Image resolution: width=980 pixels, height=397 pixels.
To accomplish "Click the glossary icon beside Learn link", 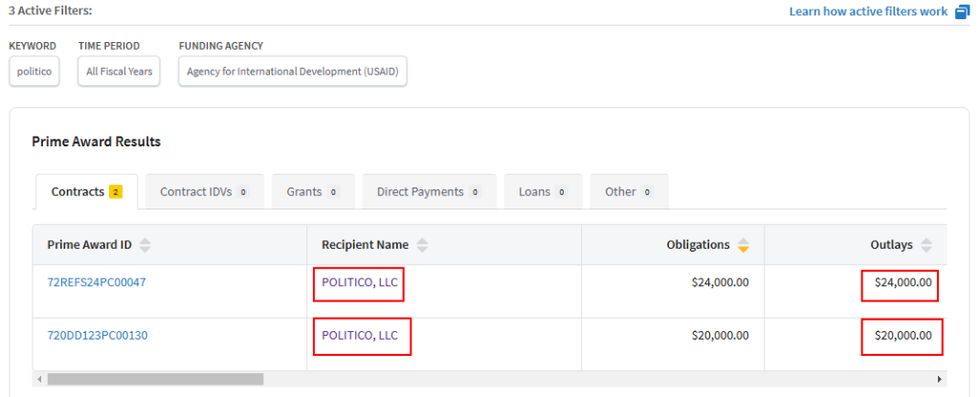I will 963,11.
